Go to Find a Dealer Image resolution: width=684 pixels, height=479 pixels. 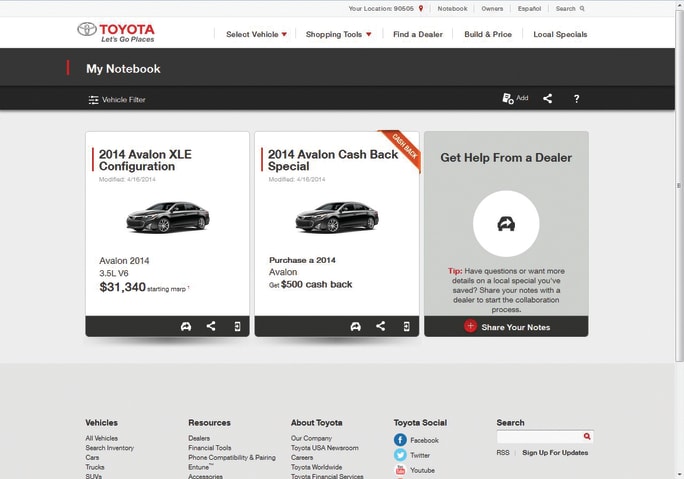418,34
